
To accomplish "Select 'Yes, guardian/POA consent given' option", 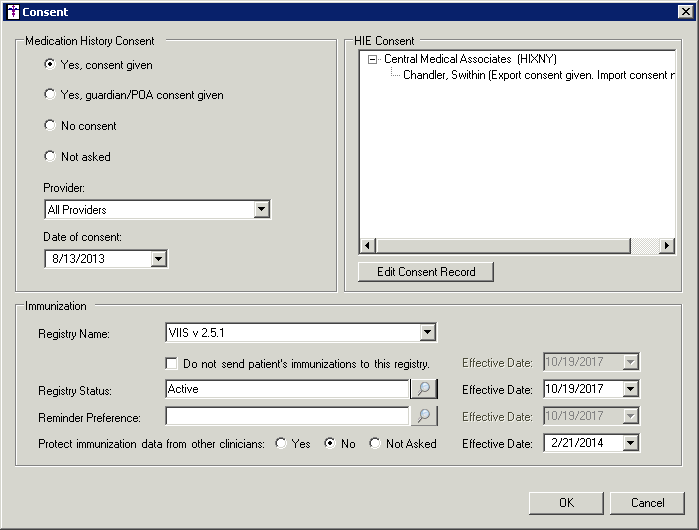I will tap(51, 95).
